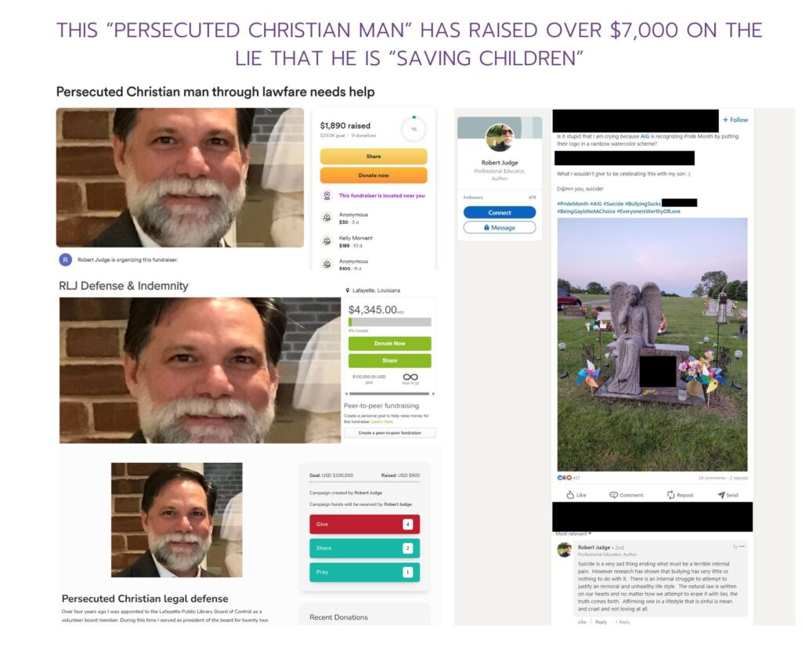Viewport: 802px width, 672px height.
Task: Click the Send paper plane icon
Action: point(721,494)
